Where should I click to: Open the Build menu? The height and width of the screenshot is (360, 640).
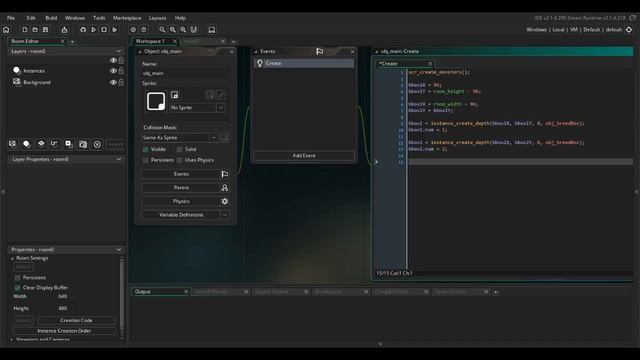point(51,18)
